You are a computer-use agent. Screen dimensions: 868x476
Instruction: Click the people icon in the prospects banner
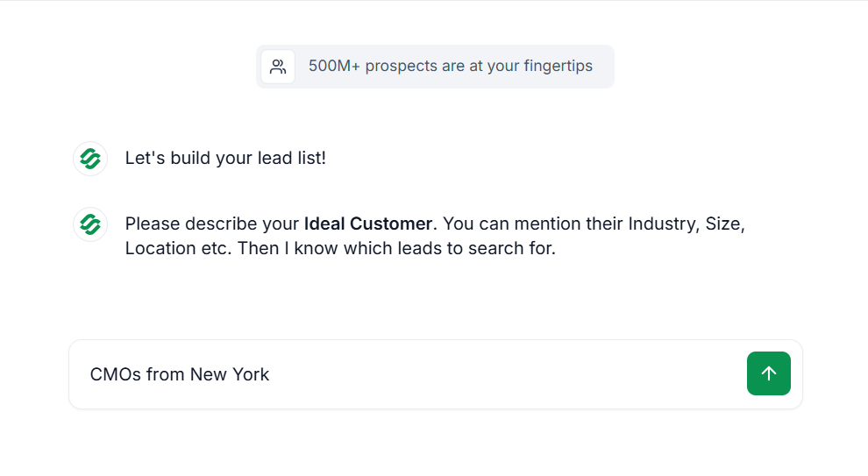(x=278, y=67)
